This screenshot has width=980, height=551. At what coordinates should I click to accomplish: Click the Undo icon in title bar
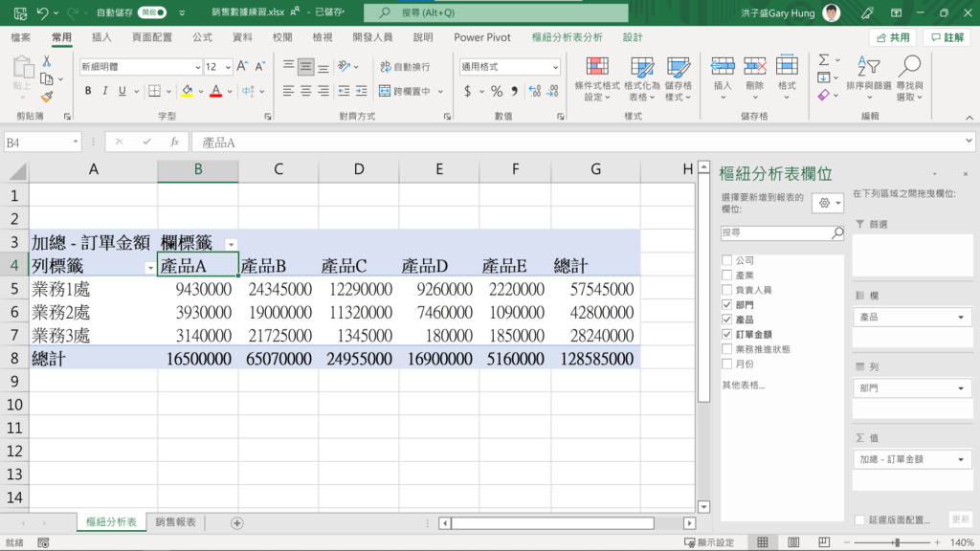coord(42,12)
